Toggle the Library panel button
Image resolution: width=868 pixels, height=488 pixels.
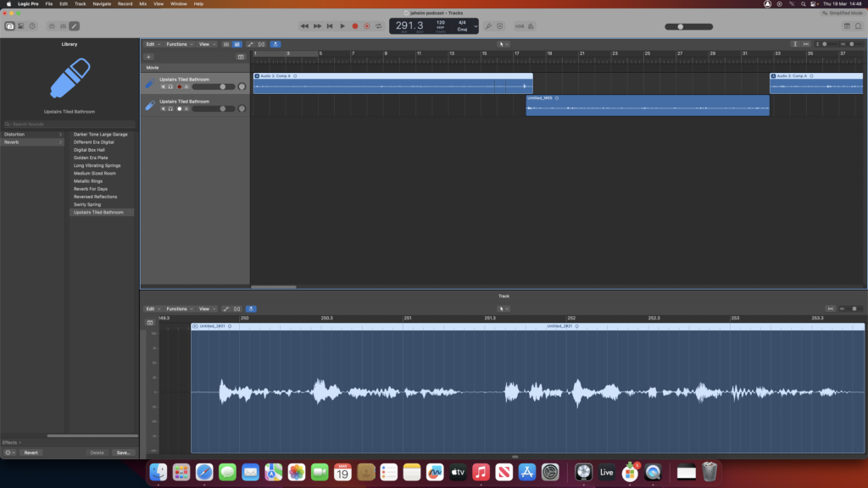[x=10, y=26]
